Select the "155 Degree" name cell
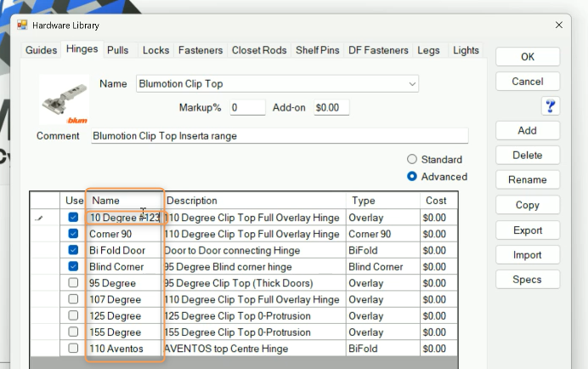This screenshot has width=588, height=369. tap(124, 332)
